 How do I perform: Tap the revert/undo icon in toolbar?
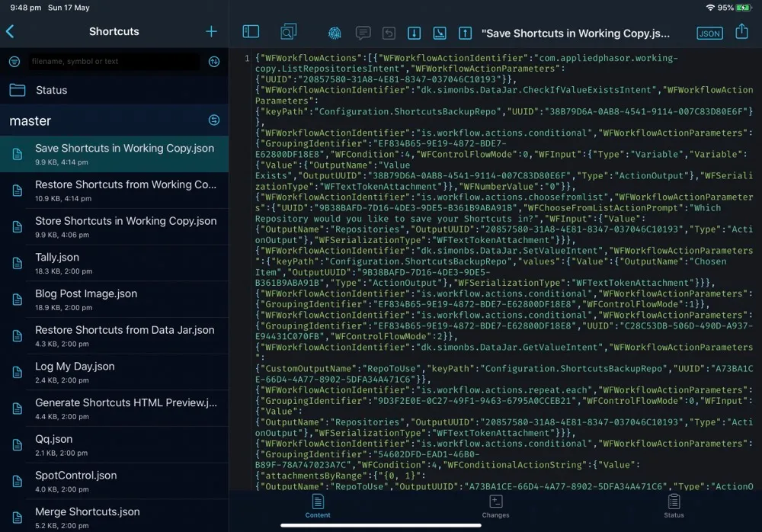pos(389,33)
